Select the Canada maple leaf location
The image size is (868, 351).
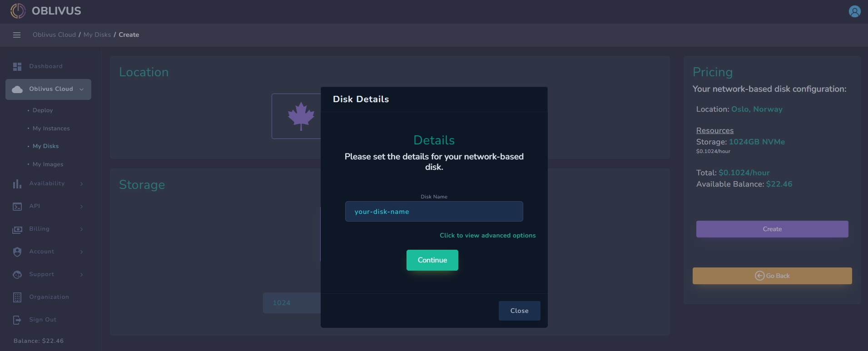pyautogui.click(x=301, y=116)
